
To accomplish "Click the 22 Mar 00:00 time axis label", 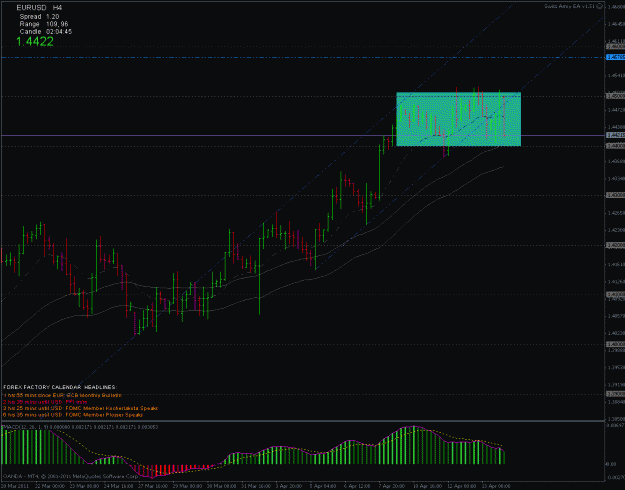I will (50, 486).
